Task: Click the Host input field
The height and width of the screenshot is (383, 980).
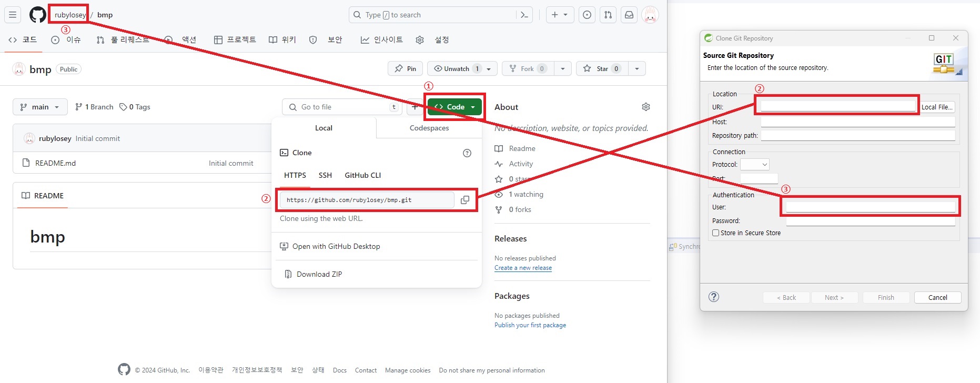Action: (858, 122)
